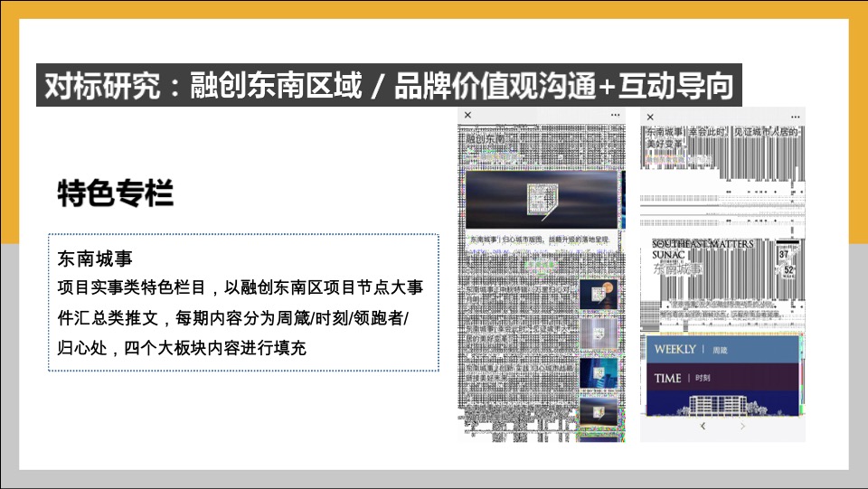Tap the back arrow under the right phone
The width and height of the screenshot is (868, 489).
(703, 426)
